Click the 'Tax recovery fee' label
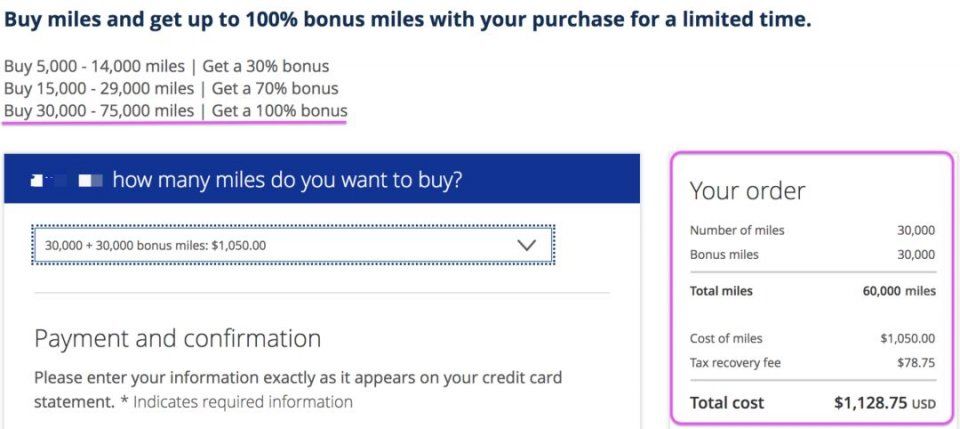This screenshot has height=429, width=960. [735, 362]
